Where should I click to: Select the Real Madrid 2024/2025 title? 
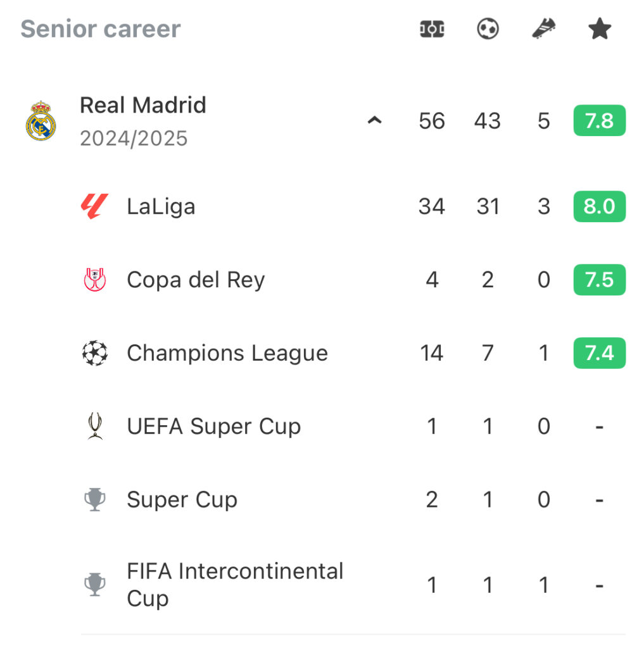click(142, 121)
